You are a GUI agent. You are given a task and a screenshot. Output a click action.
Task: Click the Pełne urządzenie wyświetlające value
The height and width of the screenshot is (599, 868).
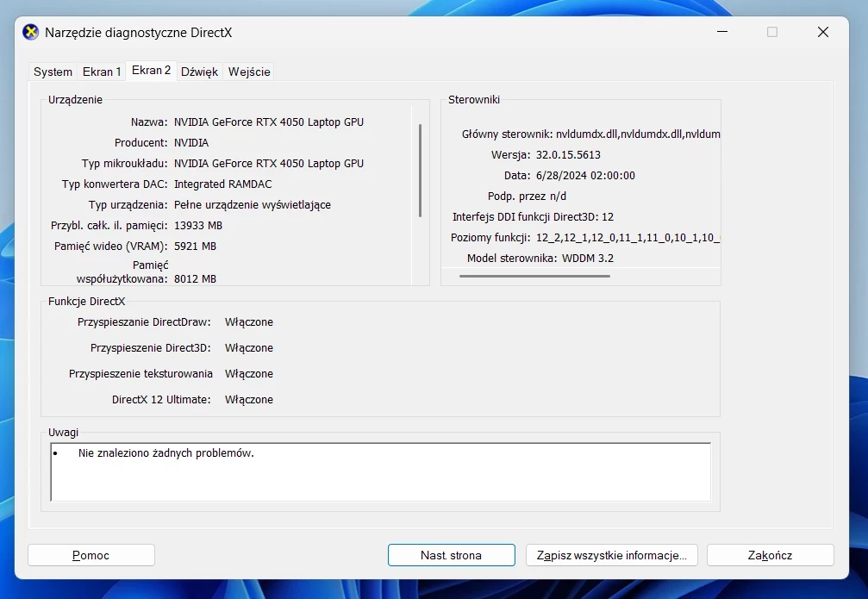253,205
